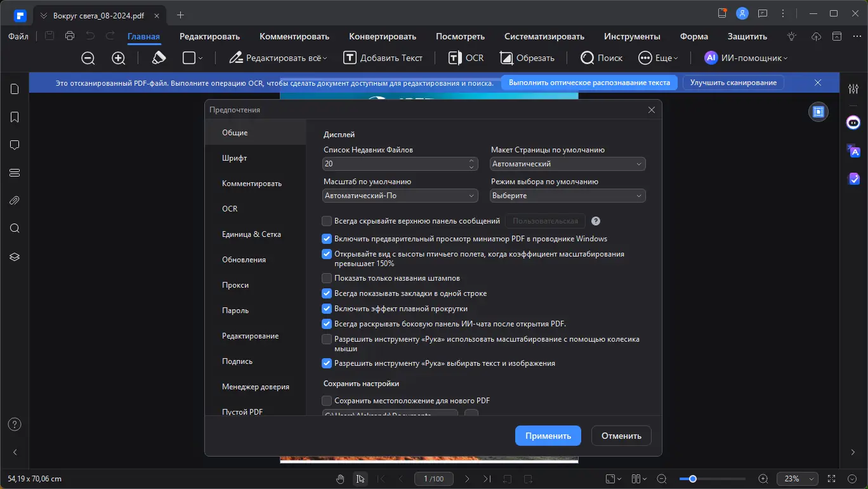Screen dimensions: 868x489
Task: Click the 'Список Недавних Файлов' number field
Action: pyautogui.click(x=400, y=164)
